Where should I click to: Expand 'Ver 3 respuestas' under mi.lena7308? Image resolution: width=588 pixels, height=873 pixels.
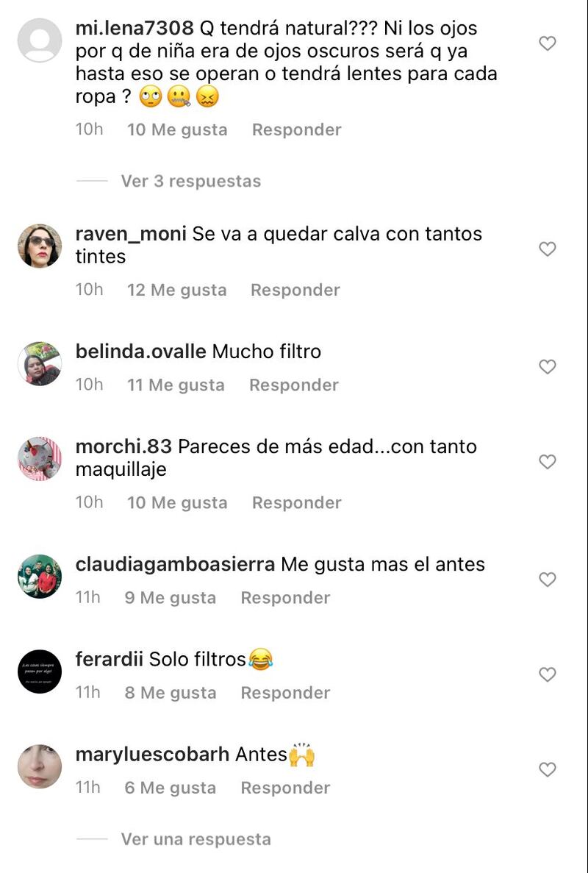(191, 181)
